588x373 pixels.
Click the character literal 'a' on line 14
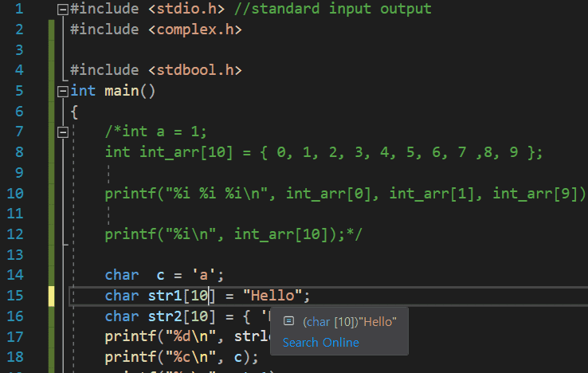click(204, 276)
